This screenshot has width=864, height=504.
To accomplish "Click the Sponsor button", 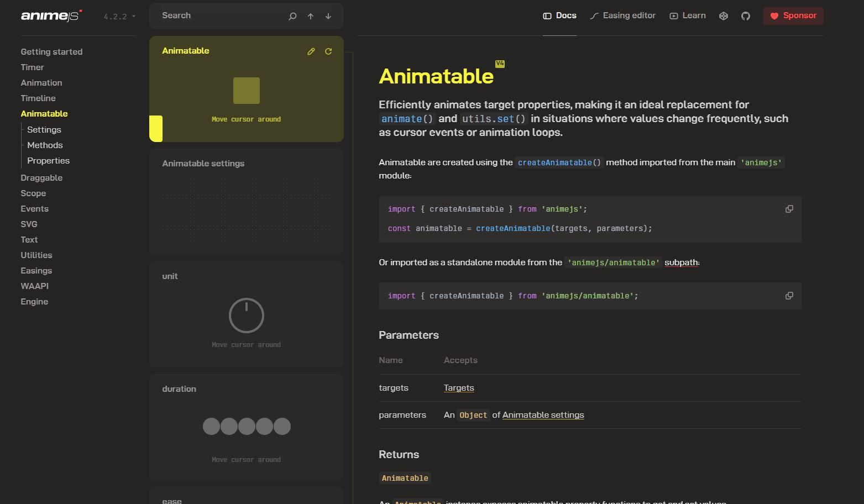I will tap(793, 15).
